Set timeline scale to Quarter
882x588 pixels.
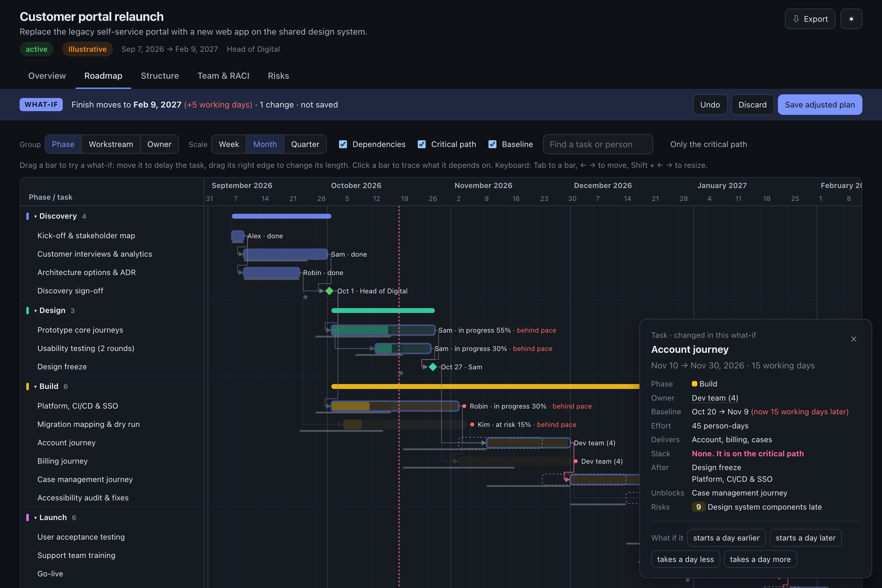[x=305, y=144]
